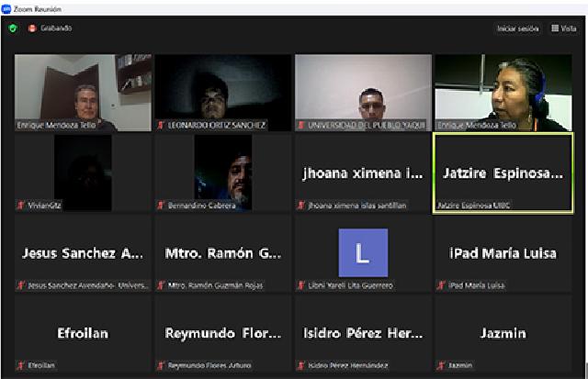Click the Reymundo Flores participant tile
The height and width of the screenshot is (379, 588).
pos(222,333)
